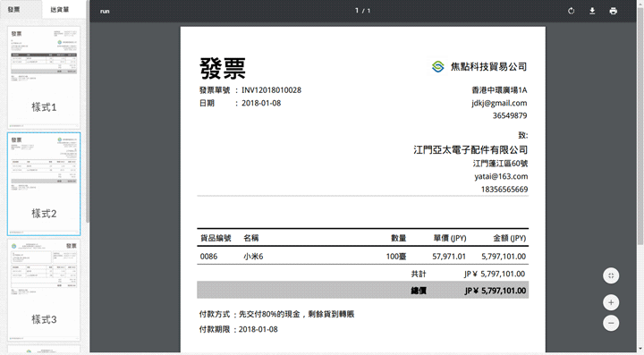Click the 單價 (JPY) column header

(450, 238)
